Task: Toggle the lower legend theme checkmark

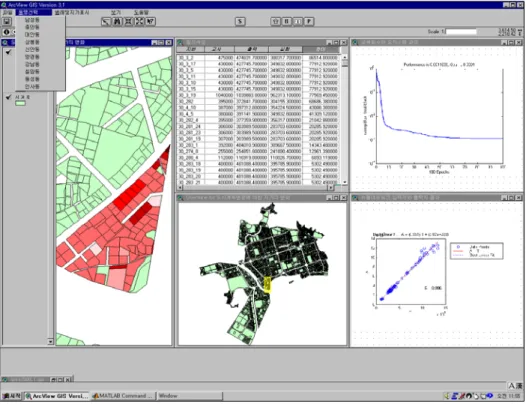Action: [x=9, y=97]
